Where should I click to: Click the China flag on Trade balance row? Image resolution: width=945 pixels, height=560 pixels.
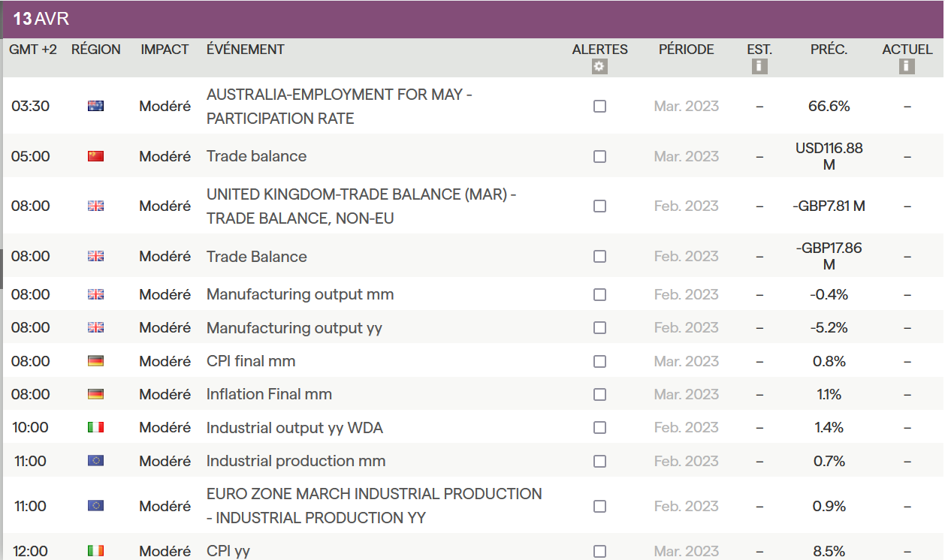tap(95, 156)
